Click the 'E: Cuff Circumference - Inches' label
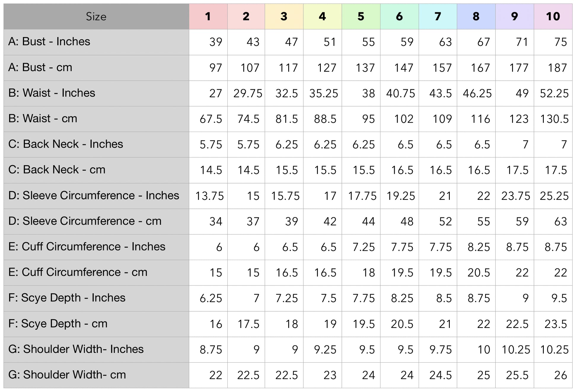This screenshot has width=577, height=392. click(87, 247)
